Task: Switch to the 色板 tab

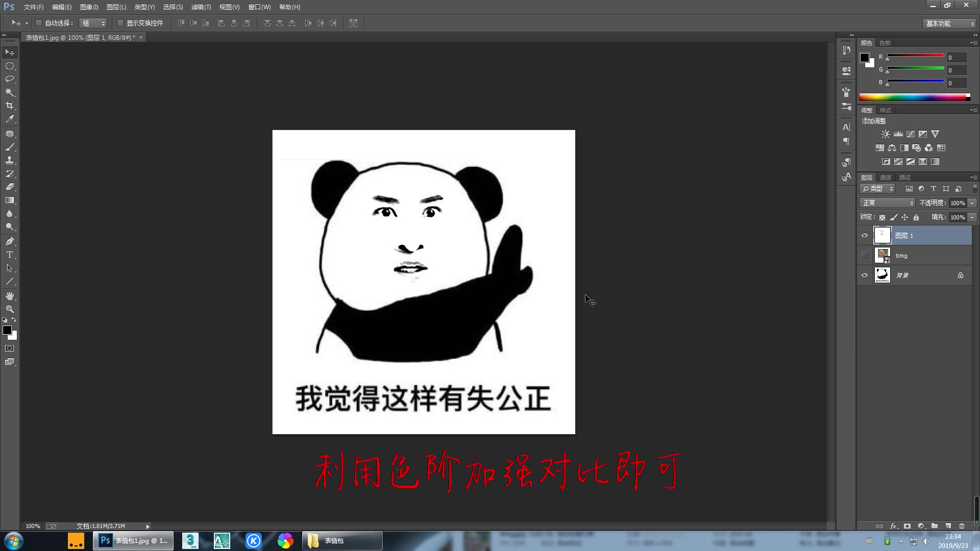Action: click(886, 43)
